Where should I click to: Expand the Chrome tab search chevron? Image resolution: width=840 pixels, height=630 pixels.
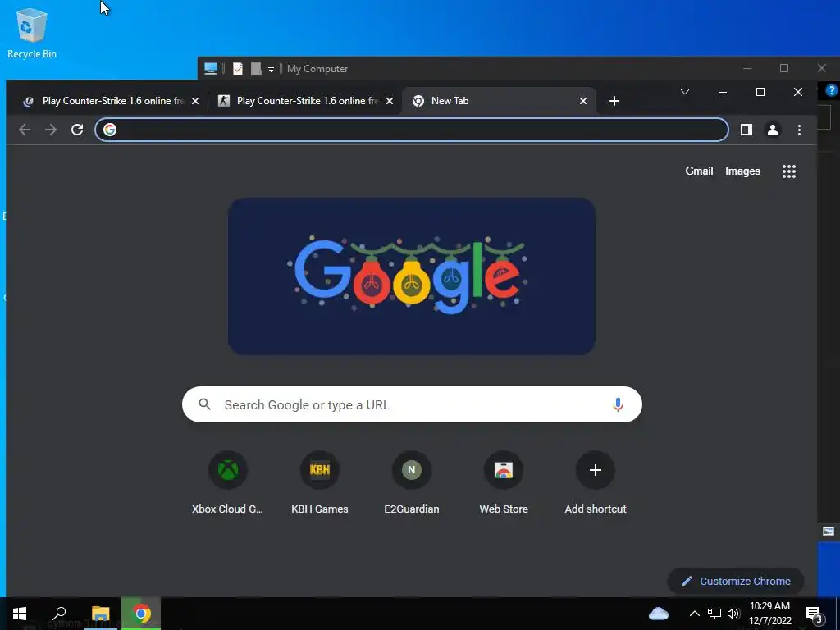(x=685, y=92)
